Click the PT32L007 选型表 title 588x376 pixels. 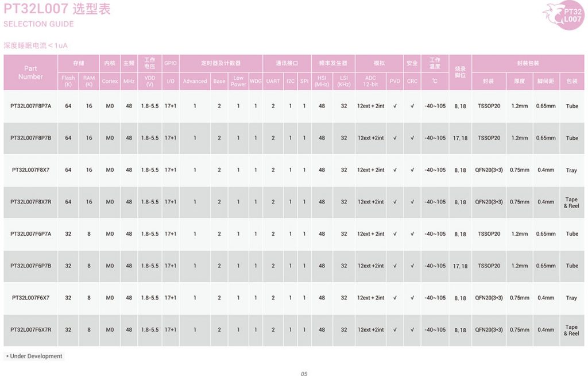[57, 9]
